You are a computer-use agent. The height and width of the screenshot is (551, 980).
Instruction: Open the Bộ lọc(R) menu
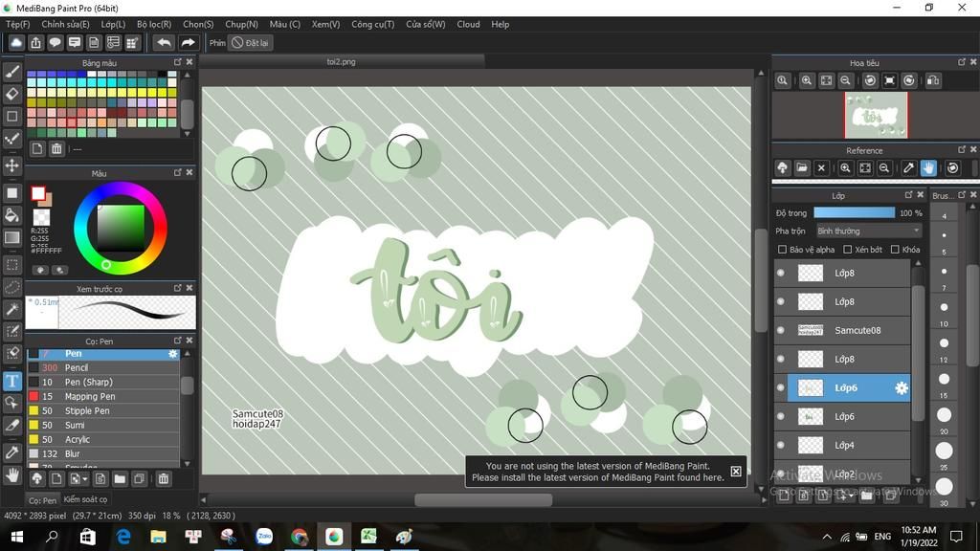pyautogui.click(x=154, y=24)
